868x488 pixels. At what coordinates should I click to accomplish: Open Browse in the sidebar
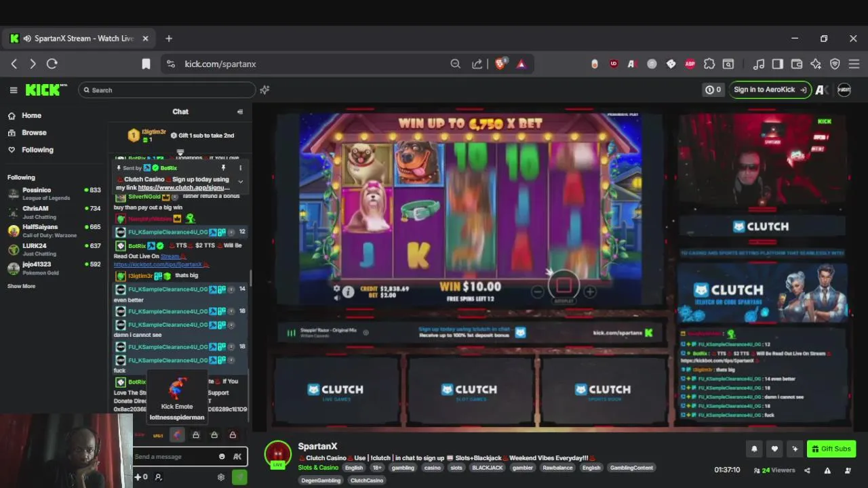pyautogui.click(x=34, y=133)
